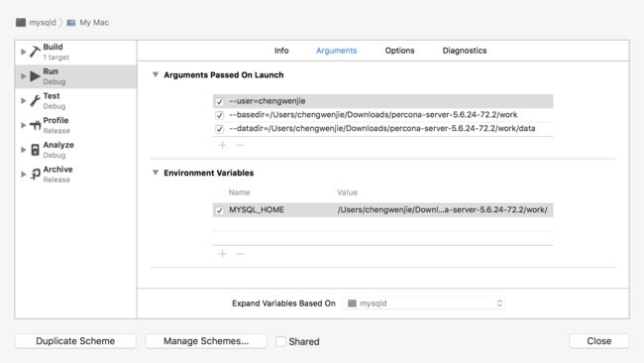Viewport: 644px width, 363px height.
Task: Select the Build hammer icon
Action: coord(35,52)
